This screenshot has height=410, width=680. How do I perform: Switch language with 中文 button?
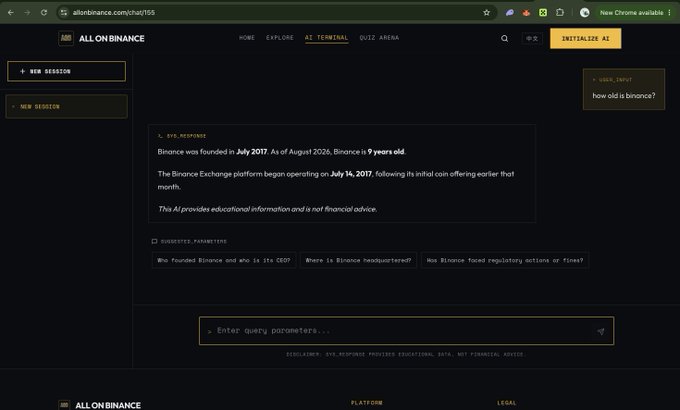click(x=532, y=38)
